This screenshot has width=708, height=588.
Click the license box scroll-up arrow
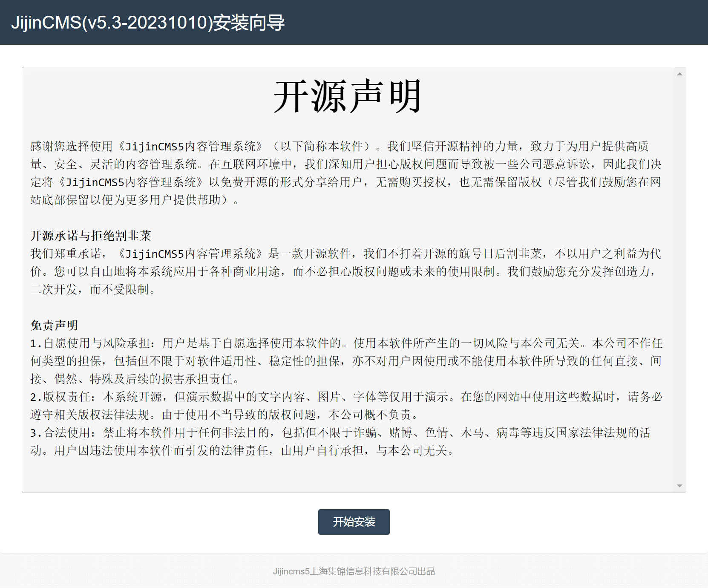pos(679,74)
